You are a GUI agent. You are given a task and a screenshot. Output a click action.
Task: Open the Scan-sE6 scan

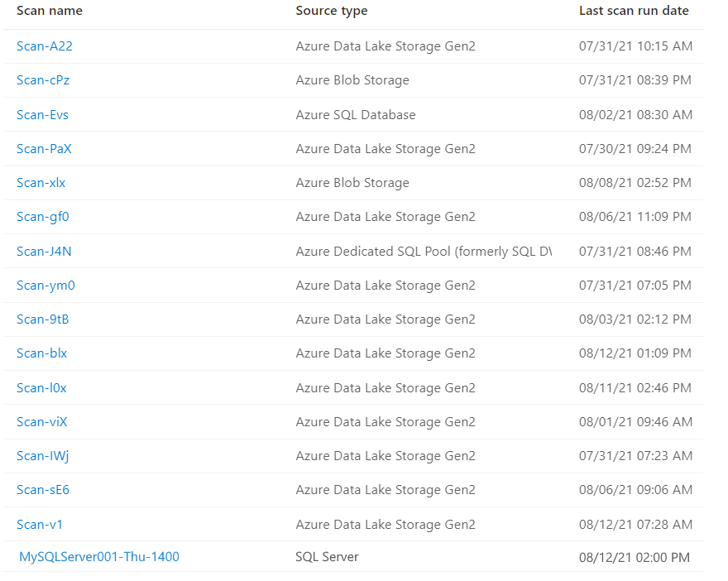click(x=43, y=490)
